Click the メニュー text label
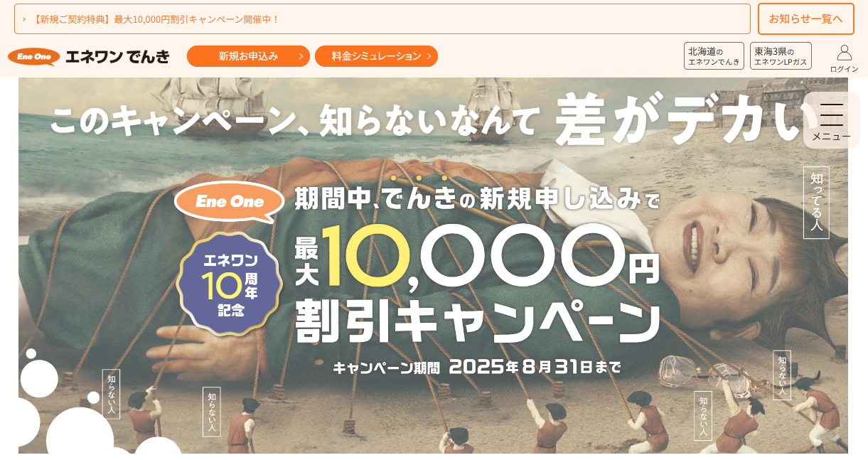The width and height of the screenshot is (868, 460). (831, 137)
